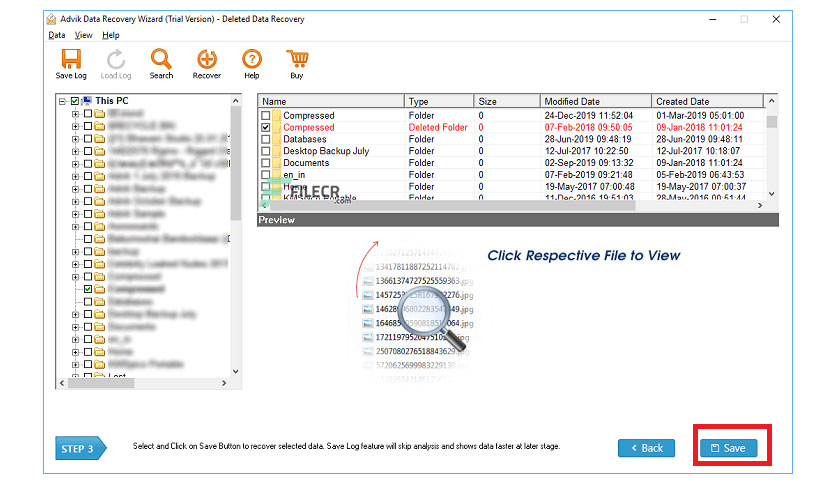Click file list scroll up arrow
This screenshot has height=484, width=836.
(x=771, y=101)
